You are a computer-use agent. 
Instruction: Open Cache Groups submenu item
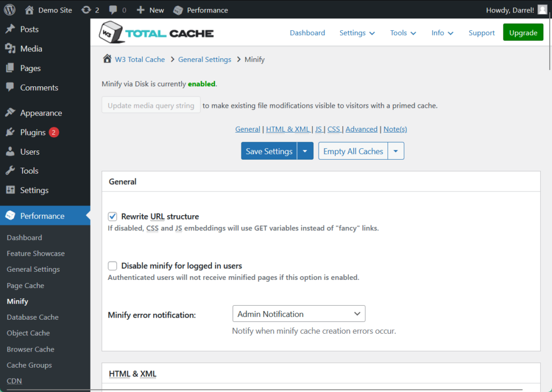pyautogui.click(x=29, y=365)
